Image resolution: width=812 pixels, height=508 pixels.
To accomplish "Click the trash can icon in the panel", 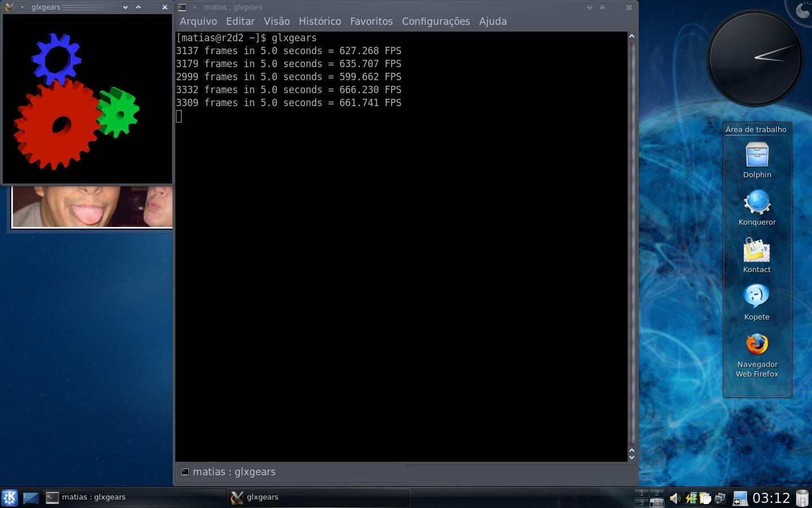I will coord(802,498).
